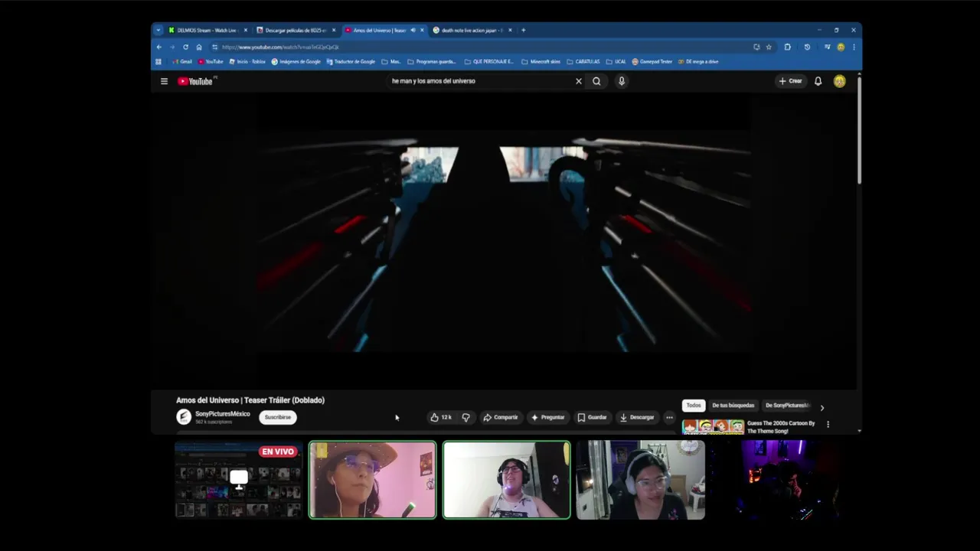Open the browser profile avatar
Viewport: 980px width, 551px height.
tap(841, 47)
